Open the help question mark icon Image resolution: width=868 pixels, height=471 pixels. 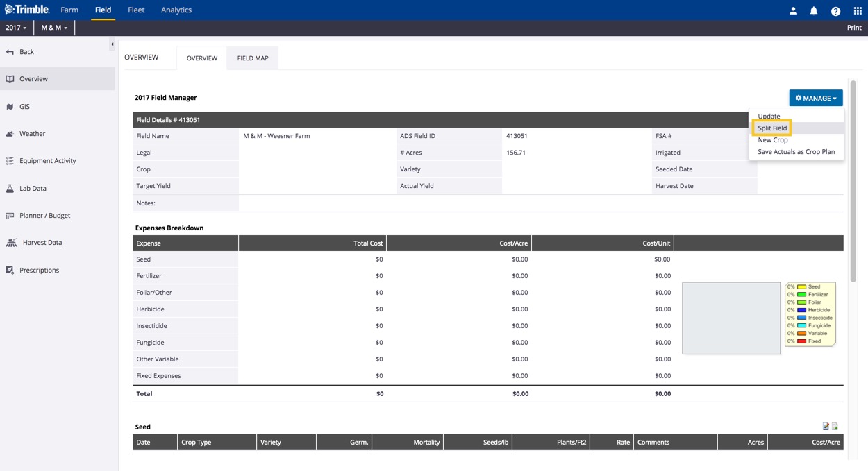pos(835,10)
